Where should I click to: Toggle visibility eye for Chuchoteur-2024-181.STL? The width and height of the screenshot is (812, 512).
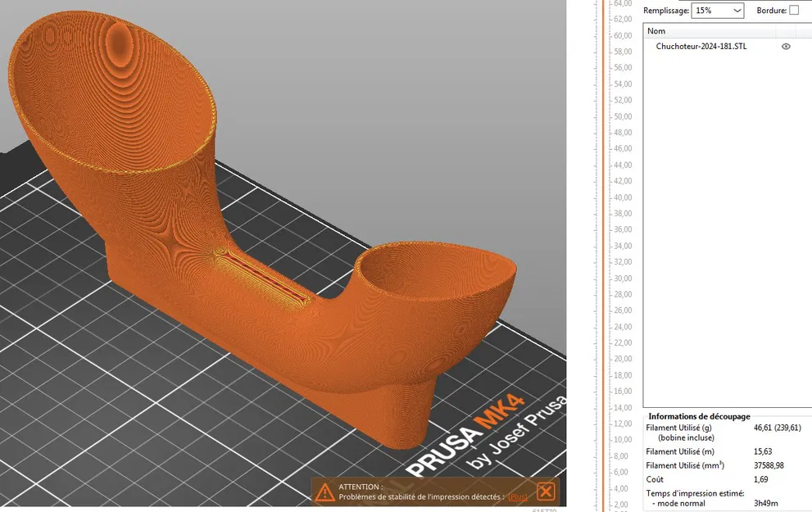(786, 47)
